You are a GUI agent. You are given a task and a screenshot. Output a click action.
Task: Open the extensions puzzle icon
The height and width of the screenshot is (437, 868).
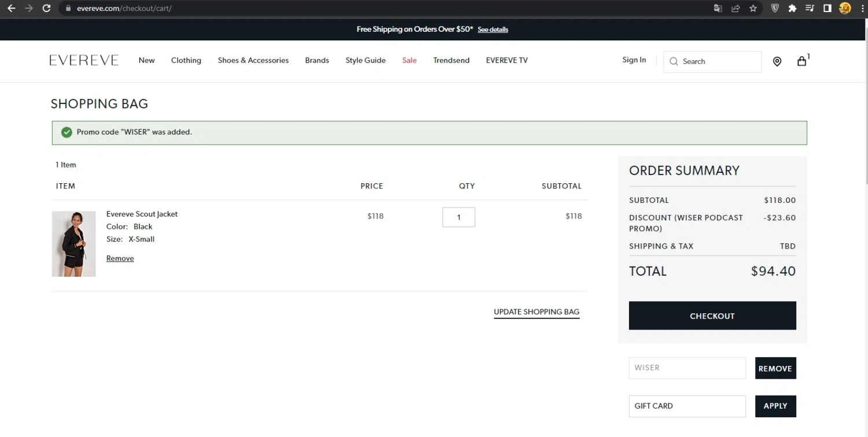[793, 8]
